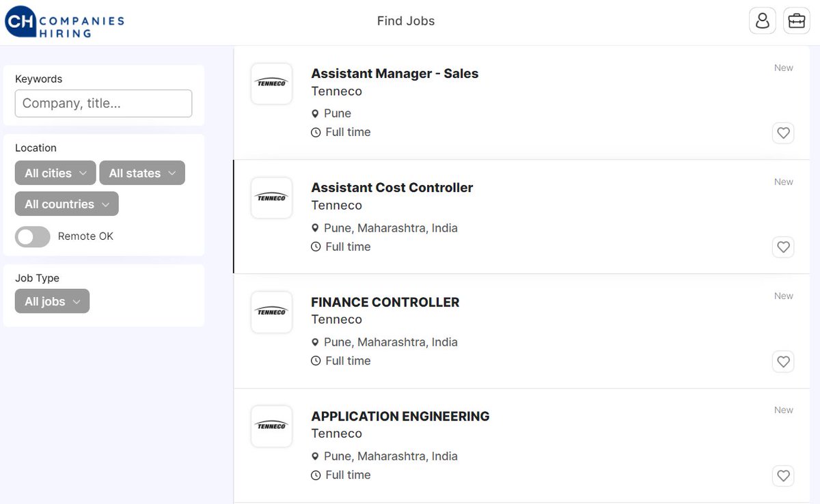Click Full time on Assistant Cost Controller
Viewport: 820px width, 504px height.
pyautogui.click(x=348, y=247)
